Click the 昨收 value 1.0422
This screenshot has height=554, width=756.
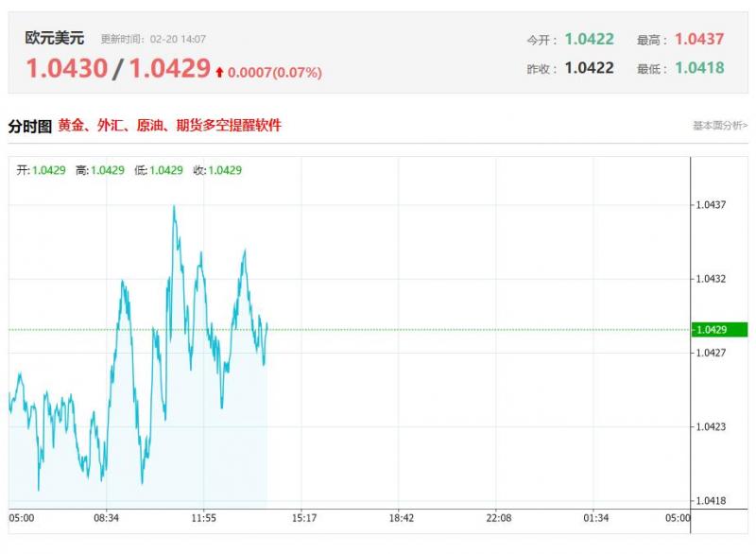pyautogui.click(x=589, y=68)
